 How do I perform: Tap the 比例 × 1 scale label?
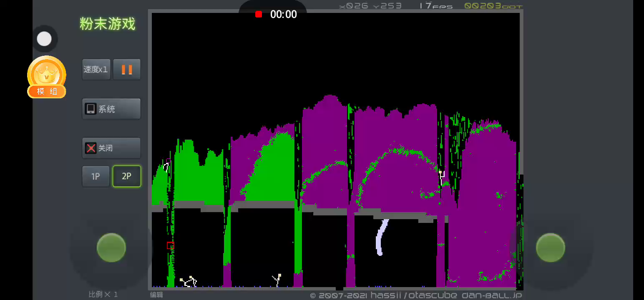tap(103, 294)
